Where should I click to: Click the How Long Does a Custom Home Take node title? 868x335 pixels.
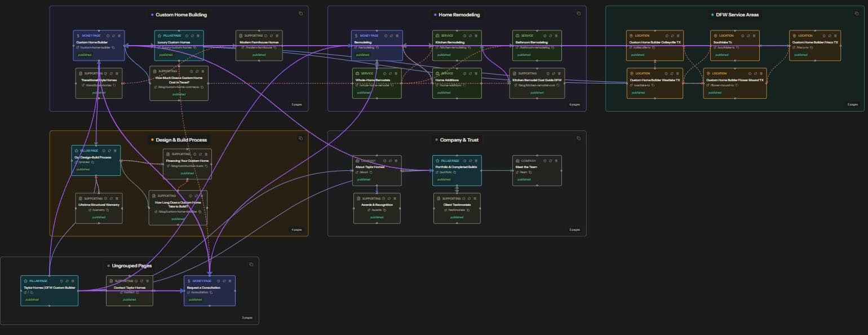(x=178, y=204)
